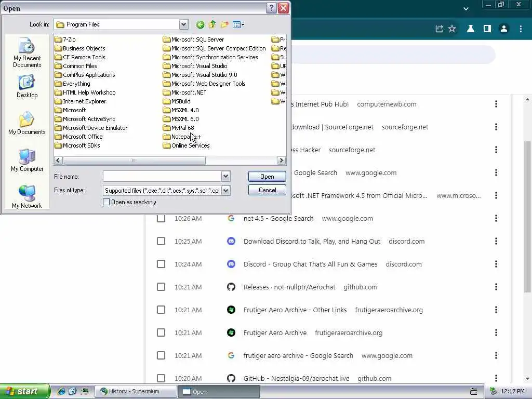Click the Open button in dialog
This screenshot has height=399, width=532.
pos(267,177)
